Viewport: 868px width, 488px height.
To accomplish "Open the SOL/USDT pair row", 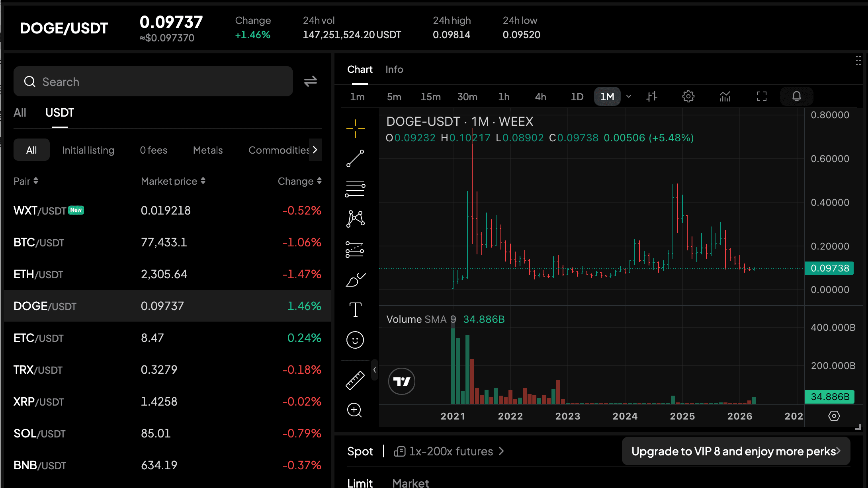I will pyautogui.click(x=167, y=433).
